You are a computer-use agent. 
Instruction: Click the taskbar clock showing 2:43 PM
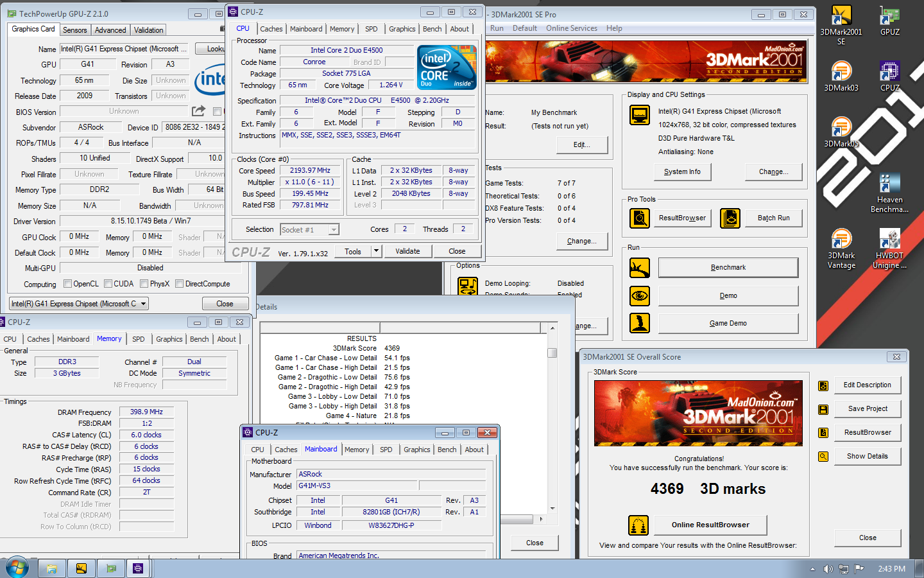point(891,569)
